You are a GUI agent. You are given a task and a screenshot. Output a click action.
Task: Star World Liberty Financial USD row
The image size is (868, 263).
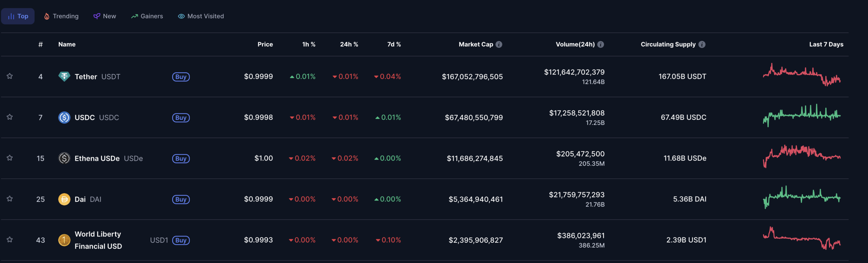click(10, 240)
